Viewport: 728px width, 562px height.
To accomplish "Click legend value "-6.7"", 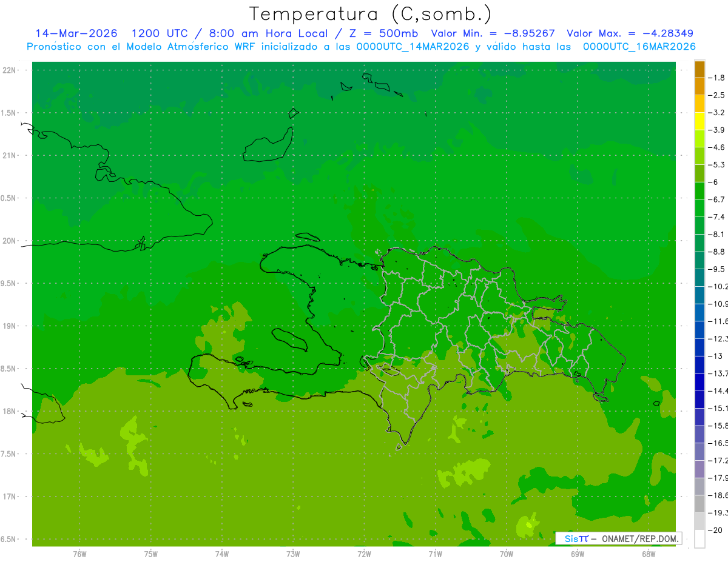I will 718,199.
